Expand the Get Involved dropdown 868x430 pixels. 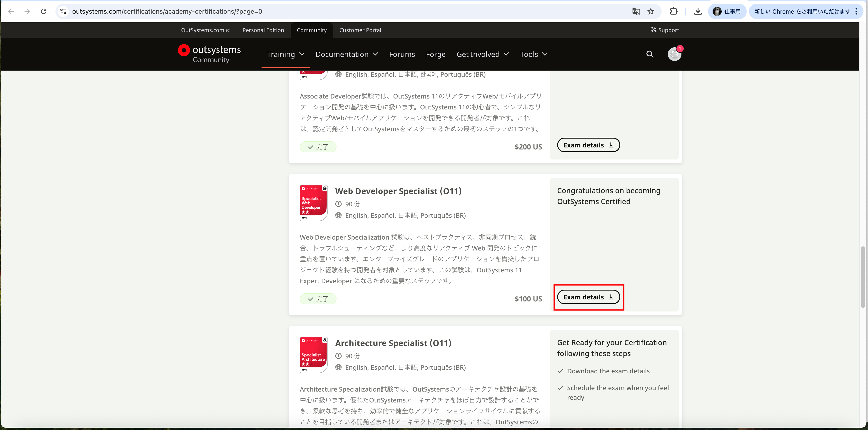[x=482, y=54]
